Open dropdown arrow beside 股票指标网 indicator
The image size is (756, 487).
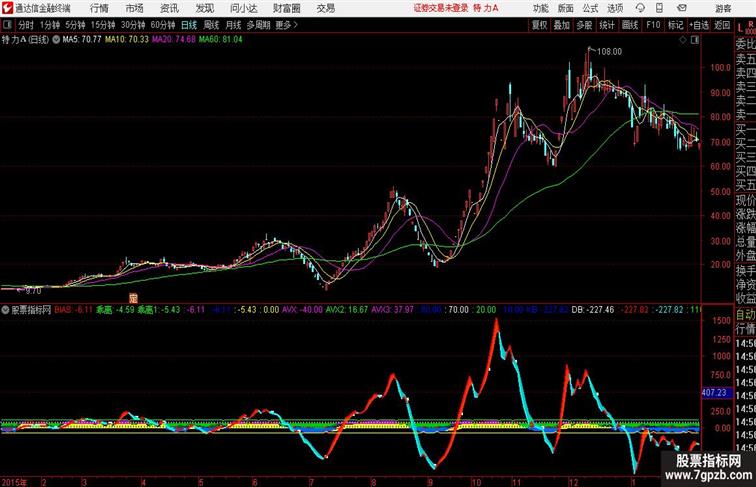coord(5,310)
